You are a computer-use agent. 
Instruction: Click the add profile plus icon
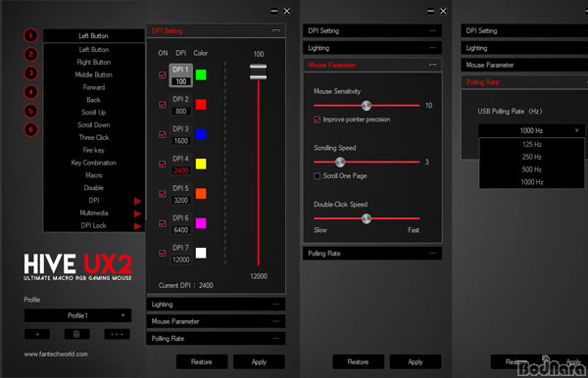click(37, 334)
